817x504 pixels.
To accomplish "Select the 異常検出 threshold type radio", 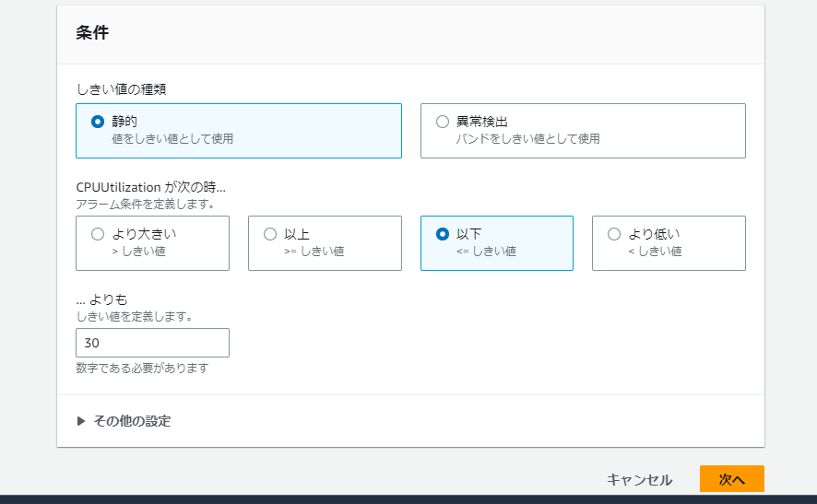I will tap(443, 122).
